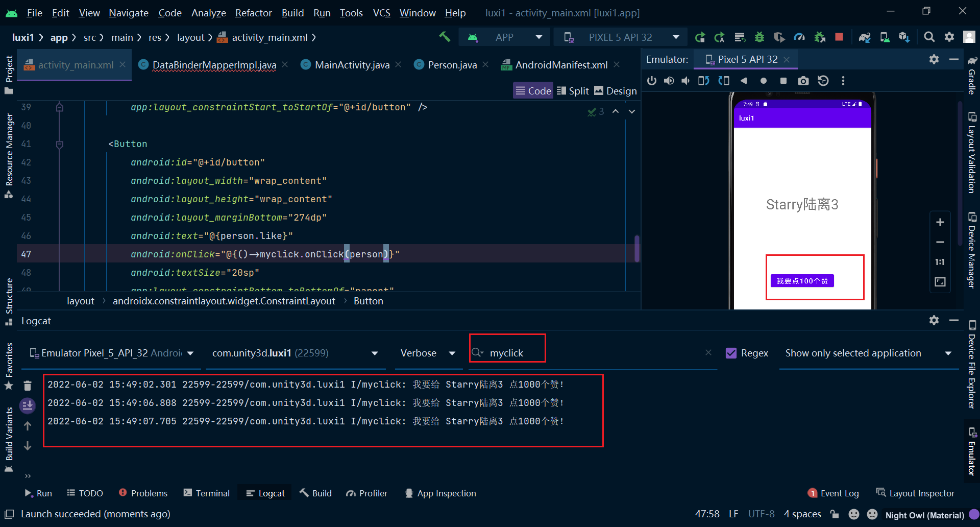Rerun app with the green Run icon
Image resolution: width=980 pixels, height=527 pixels.
[x=700, y=37]
